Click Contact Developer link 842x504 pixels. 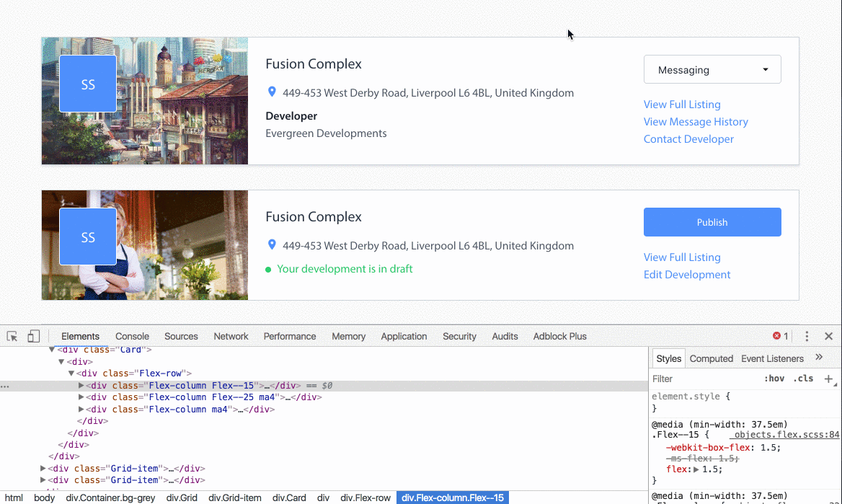tap(688, 138)
